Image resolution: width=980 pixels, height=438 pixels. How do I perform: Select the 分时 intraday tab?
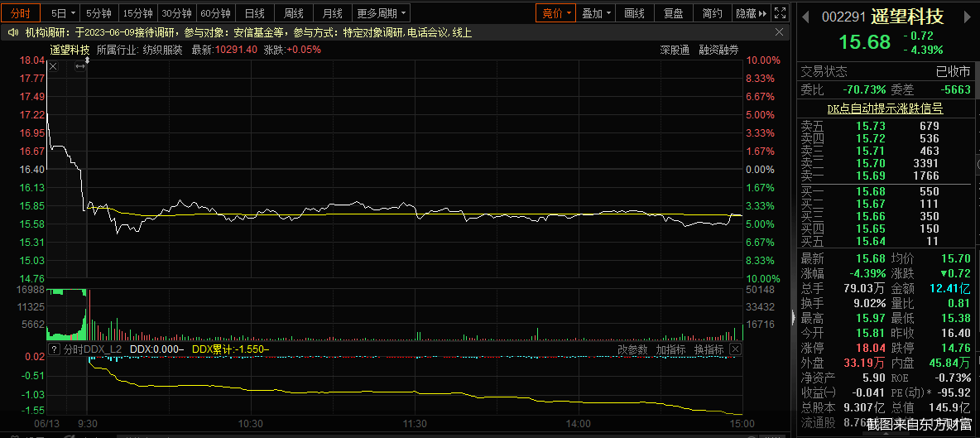pyautogui.click(x=21, y=13)
